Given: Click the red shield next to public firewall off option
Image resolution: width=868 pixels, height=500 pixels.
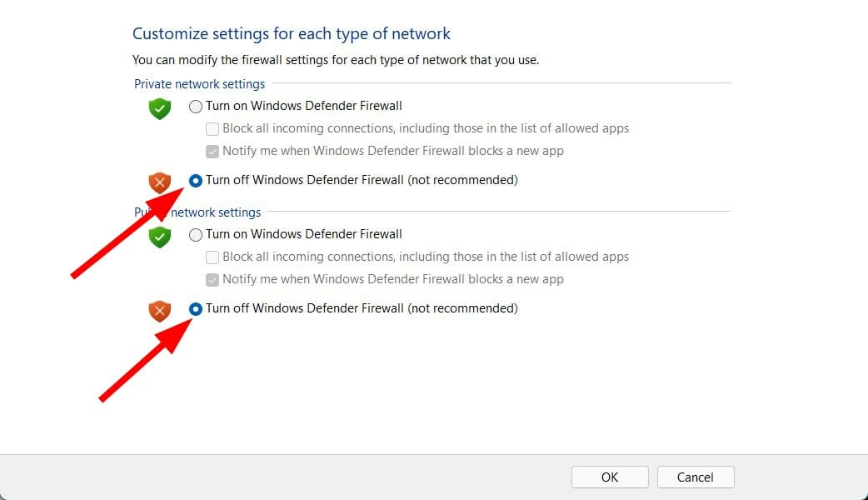Looking at the screenshot, I should point(159,311).
